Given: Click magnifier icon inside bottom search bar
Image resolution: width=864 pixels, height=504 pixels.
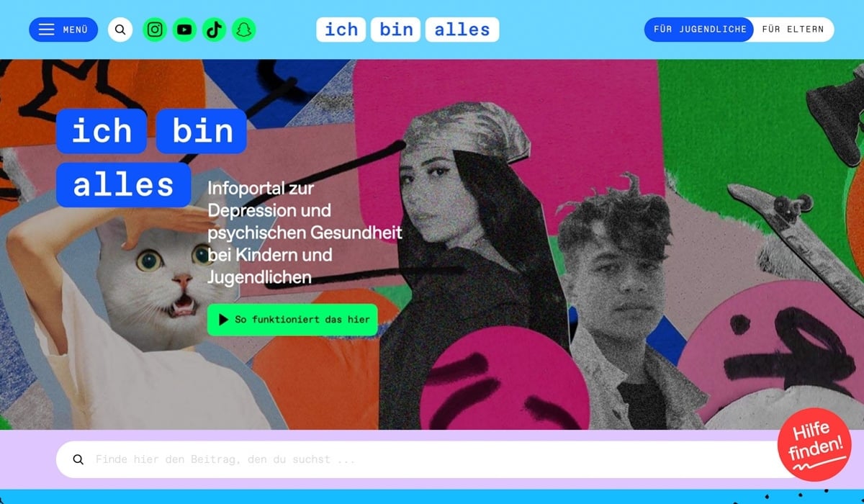Looking at the screenshot, I should pos(78,459).
